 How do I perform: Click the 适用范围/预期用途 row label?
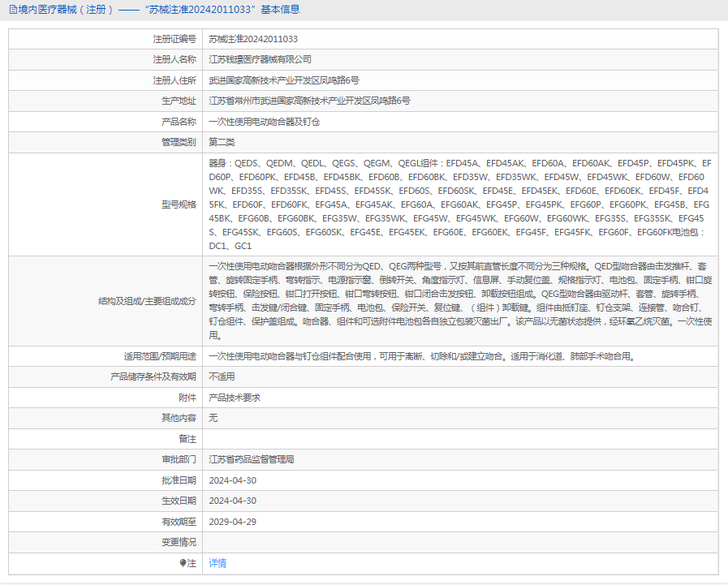coord(160,356)
